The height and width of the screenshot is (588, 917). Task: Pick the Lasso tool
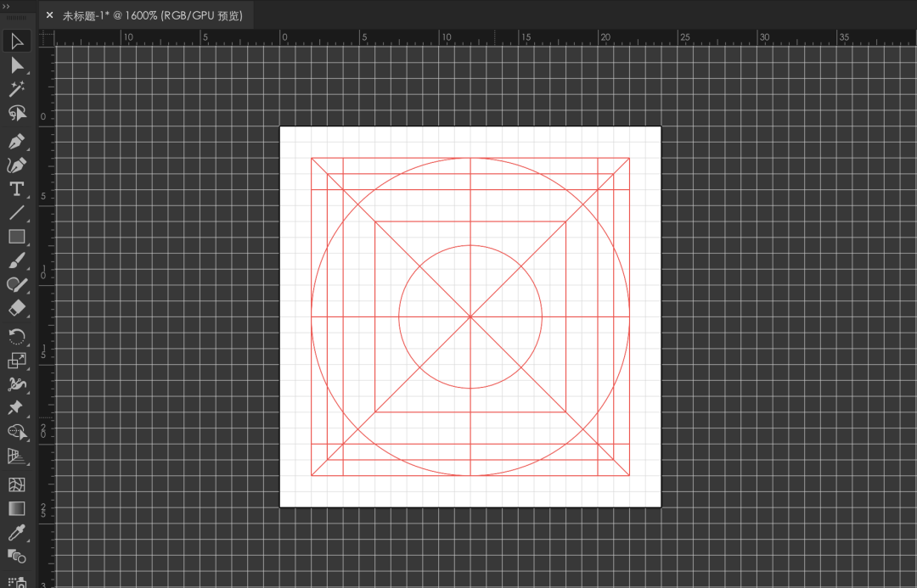click(x=16, y=113)
